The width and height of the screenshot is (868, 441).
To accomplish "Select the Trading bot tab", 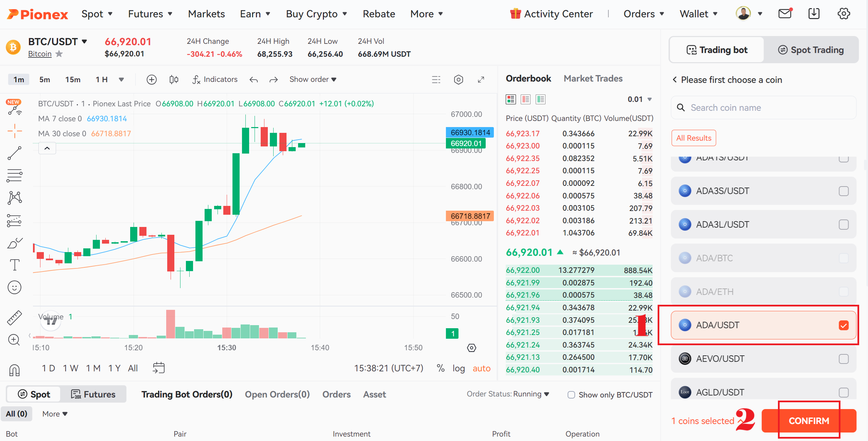I will click(x=717, y=50).
